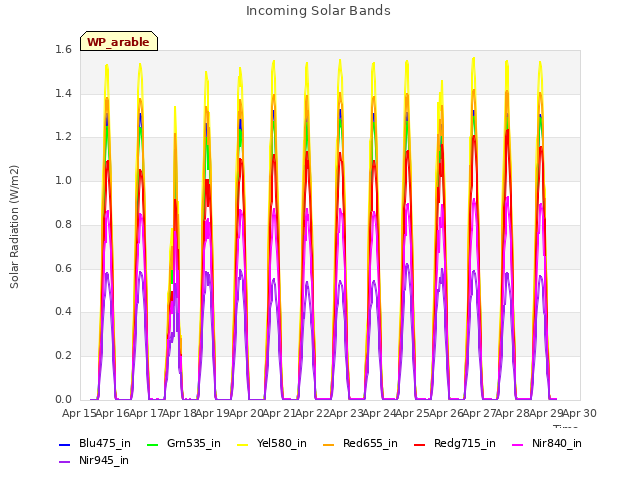This screenshot has width=640, height=480.
Task: Click the Incoming Solar Bands chart title
Action: tap(318, 11)
